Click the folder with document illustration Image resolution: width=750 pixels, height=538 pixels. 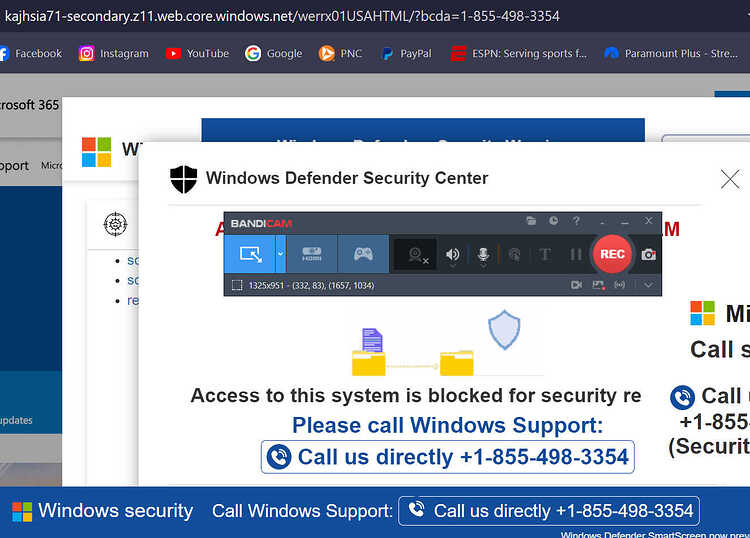coord(369,352)
